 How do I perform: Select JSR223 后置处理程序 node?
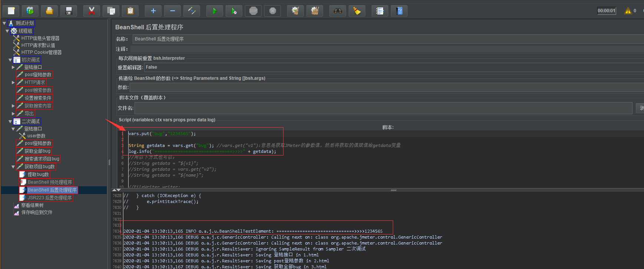pos(50,198)
